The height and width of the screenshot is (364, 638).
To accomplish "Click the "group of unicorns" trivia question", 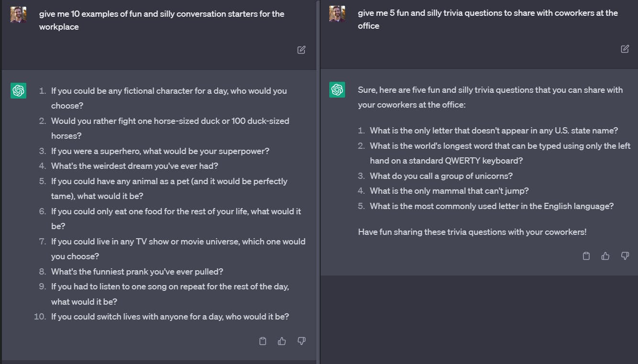I will click(x=441, y=176).
